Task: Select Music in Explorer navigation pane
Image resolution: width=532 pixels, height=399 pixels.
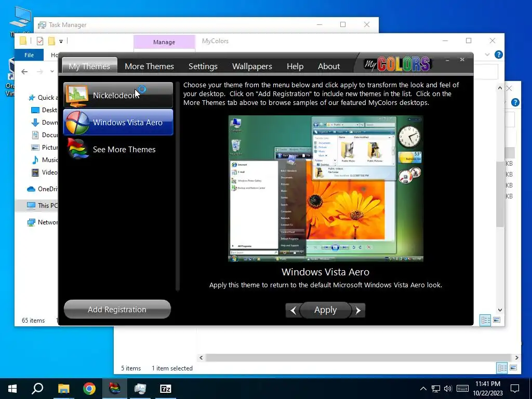Action: [x=44, y=160]
